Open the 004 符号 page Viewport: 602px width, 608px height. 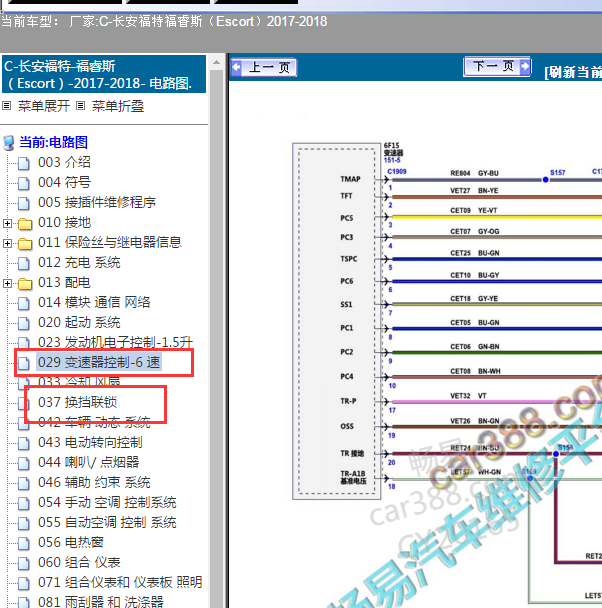coord(64,182)
